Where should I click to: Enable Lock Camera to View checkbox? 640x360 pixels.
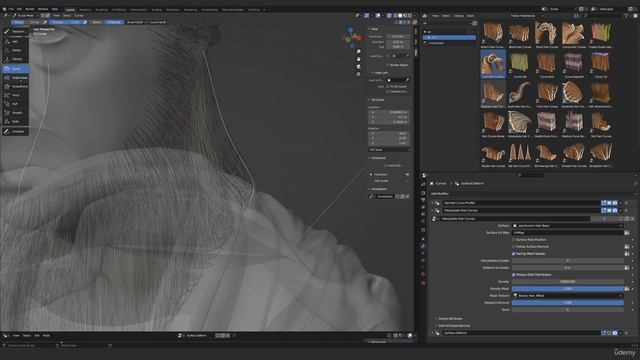(x=388, y=92)
